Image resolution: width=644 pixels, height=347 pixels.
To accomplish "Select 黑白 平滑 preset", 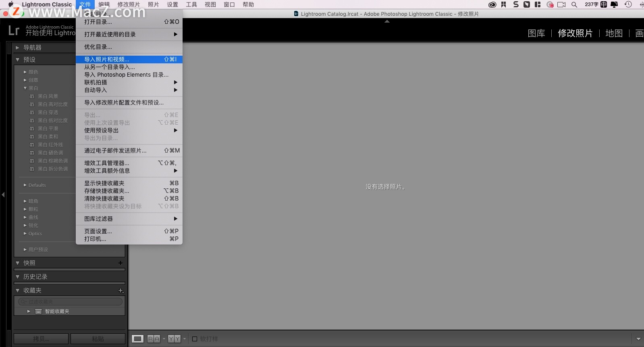I will (x=48, y=129).
